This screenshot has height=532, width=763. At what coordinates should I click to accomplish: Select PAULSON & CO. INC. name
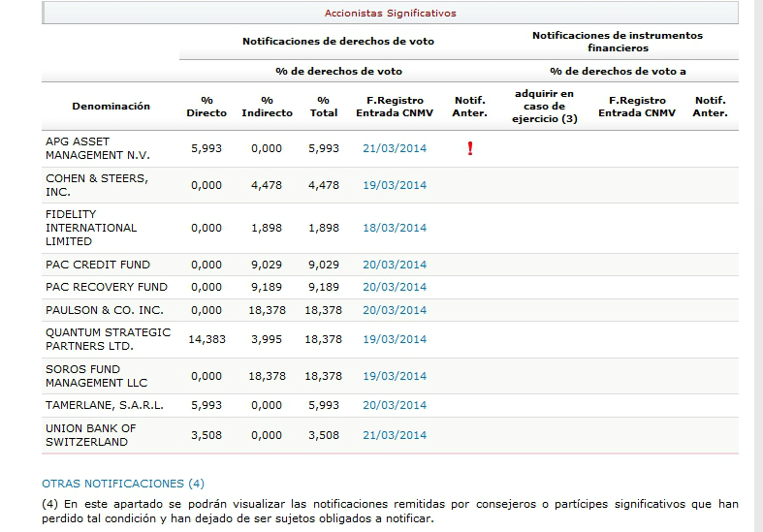click(x=105, y=310)
